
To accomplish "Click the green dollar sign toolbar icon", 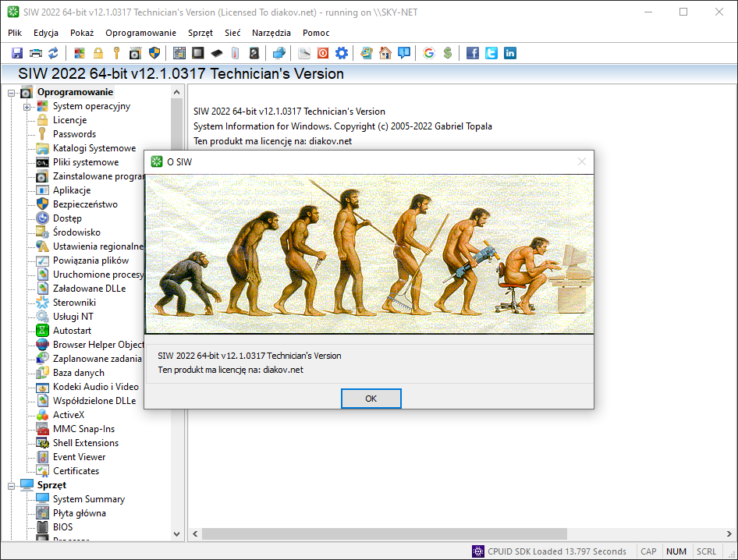I will tap(448, 53).
